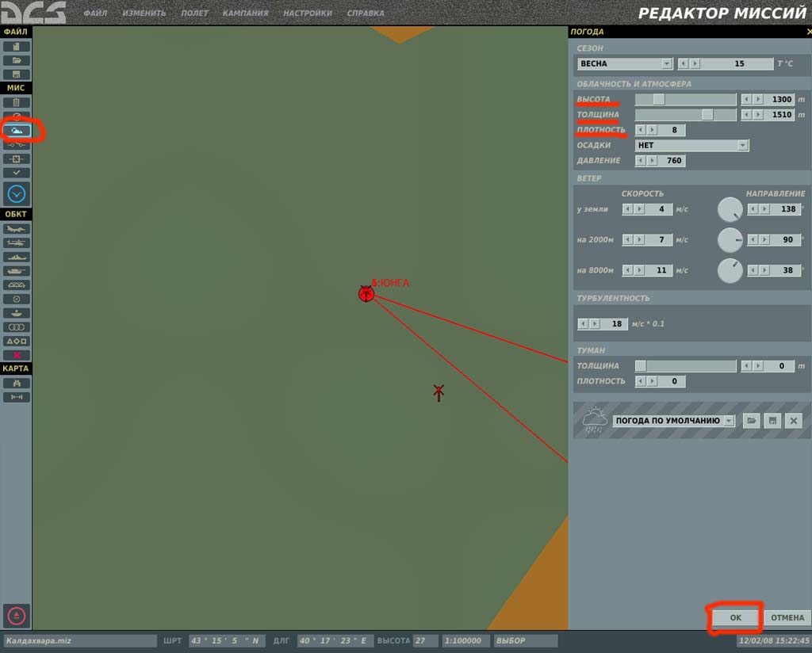Screen dimensions: 812x653
Task: Decrease the temperature with left arrow
Action: pos(684,63)
